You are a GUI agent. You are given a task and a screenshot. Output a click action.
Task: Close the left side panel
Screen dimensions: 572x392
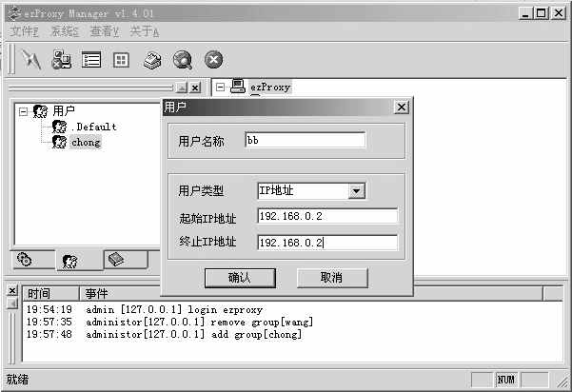pyautogui.click(x=195, y=88)
